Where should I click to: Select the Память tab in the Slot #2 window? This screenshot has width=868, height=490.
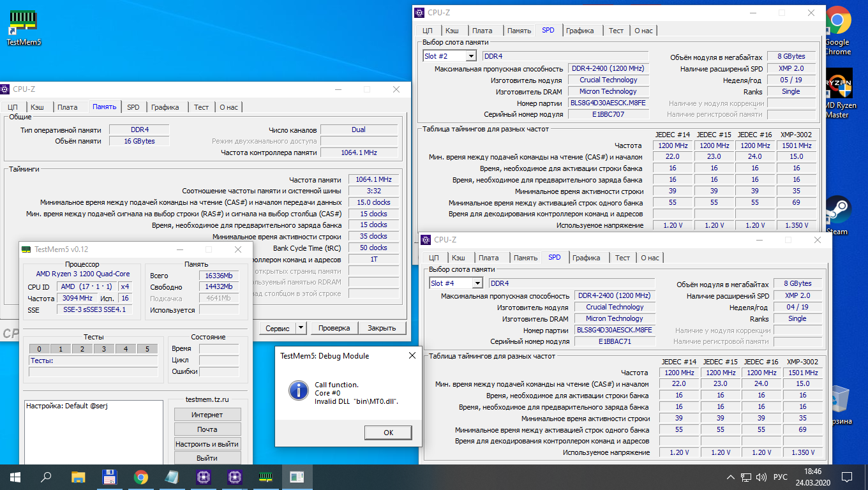coord(519,31)
